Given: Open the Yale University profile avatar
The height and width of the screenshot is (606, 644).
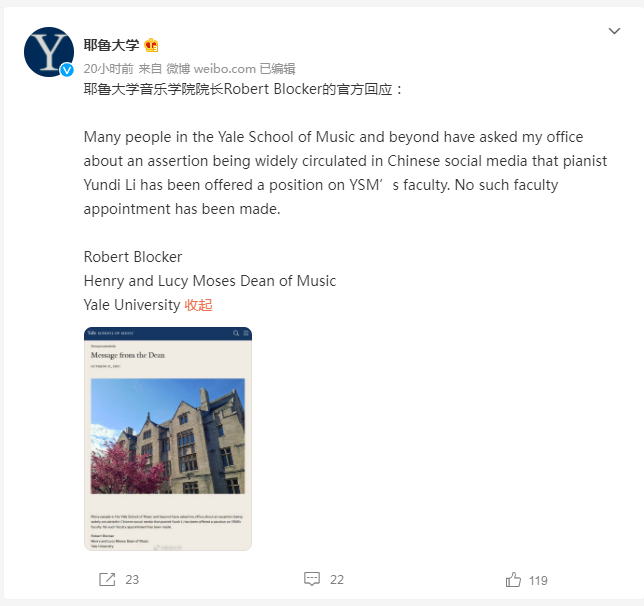Looking at the screenshot, I should click(x=49, y=52).
